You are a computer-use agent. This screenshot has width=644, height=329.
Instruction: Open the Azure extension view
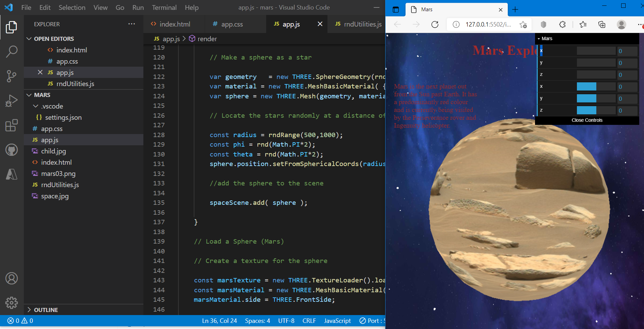12,174
